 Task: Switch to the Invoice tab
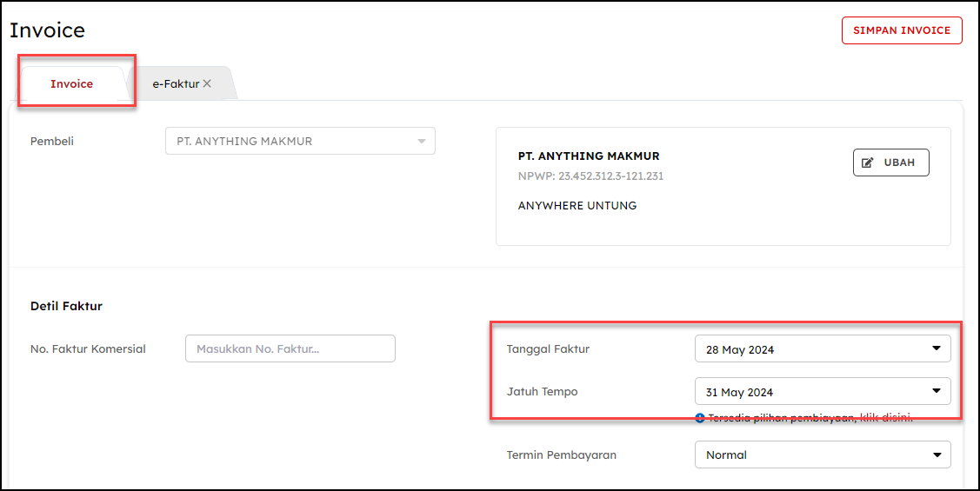coord(72,84)
